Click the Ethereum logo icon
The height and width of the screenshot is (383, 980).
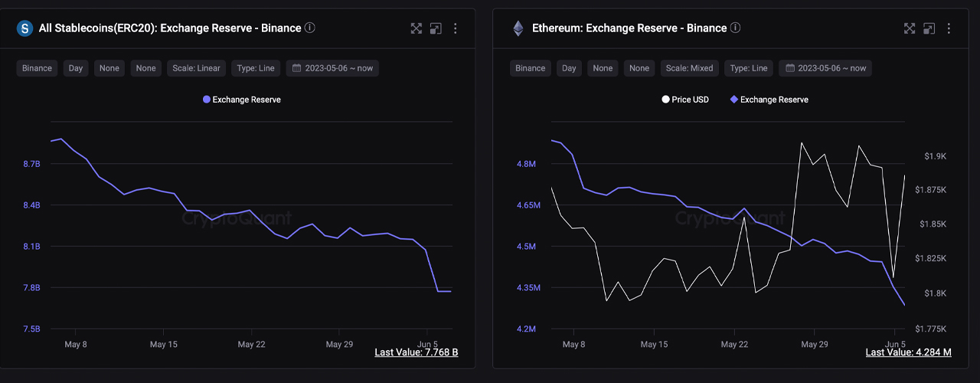(x=518, y=28)
